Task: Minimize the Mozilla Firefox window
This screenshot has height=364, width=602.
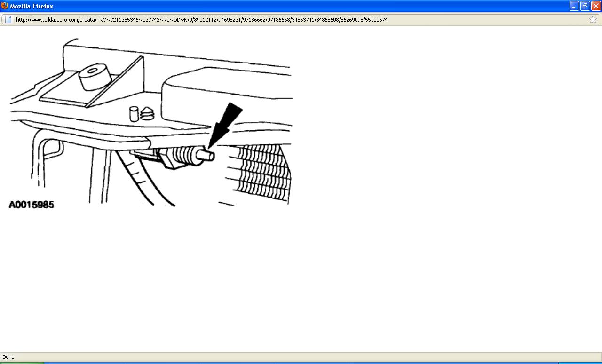Action: coord(574,6)
